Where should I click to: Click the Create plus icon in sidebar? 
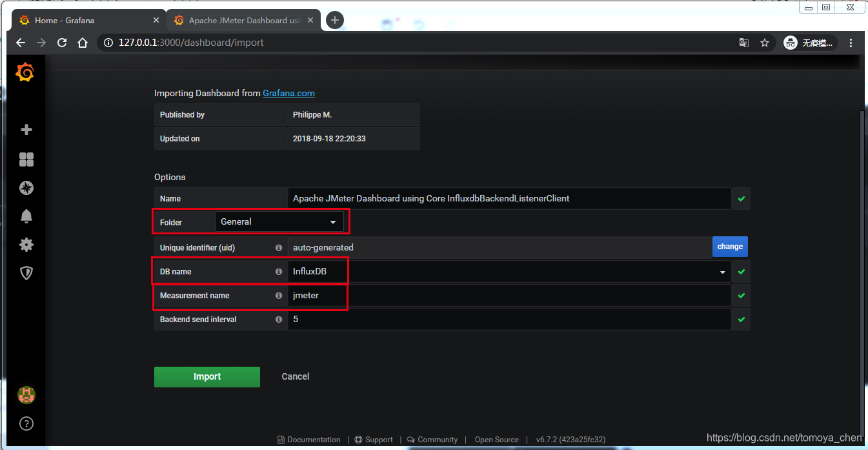[26, 130]
